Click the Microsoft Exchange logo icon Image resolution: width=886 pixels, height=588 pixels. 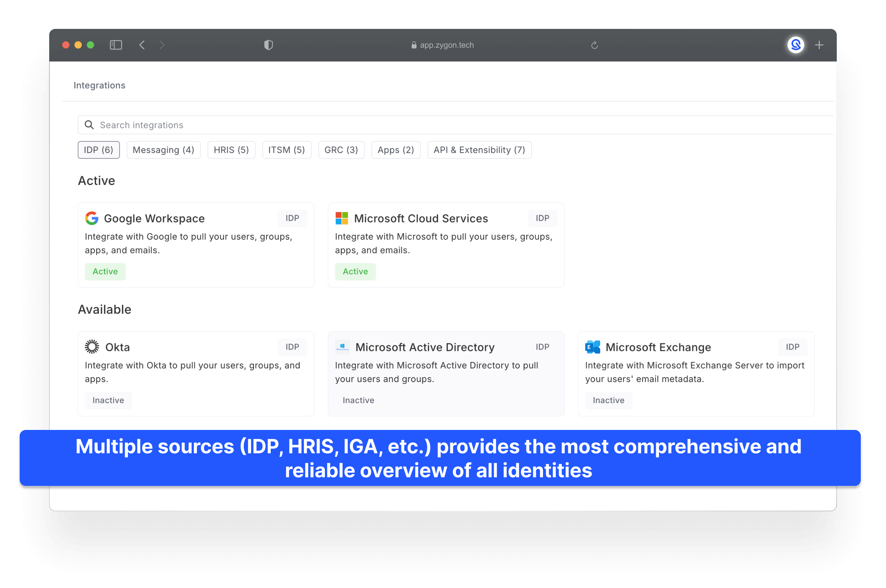click(x=593, y=347)
